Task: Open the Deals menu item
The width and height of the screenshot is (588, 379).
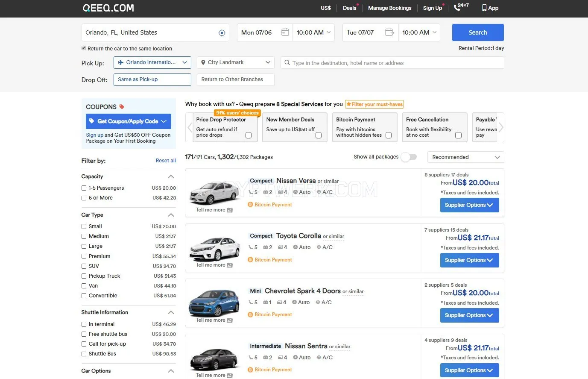Action: (x=349, y=8)
